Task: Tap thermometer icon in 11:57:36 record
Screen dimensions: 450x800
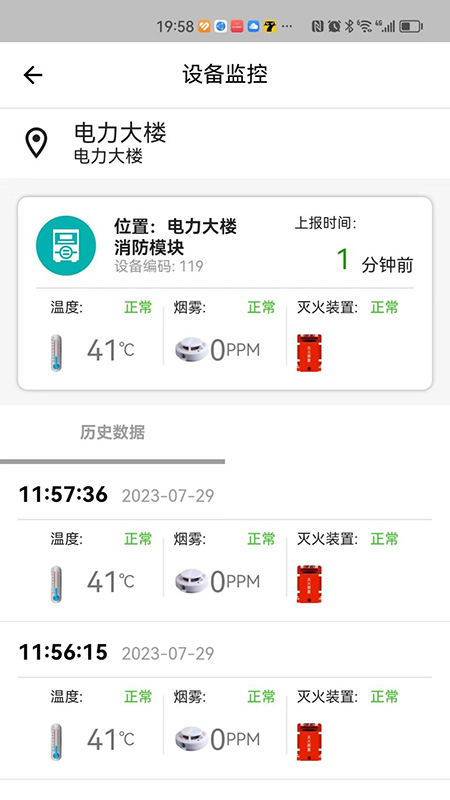Action: tap(56, 584)
